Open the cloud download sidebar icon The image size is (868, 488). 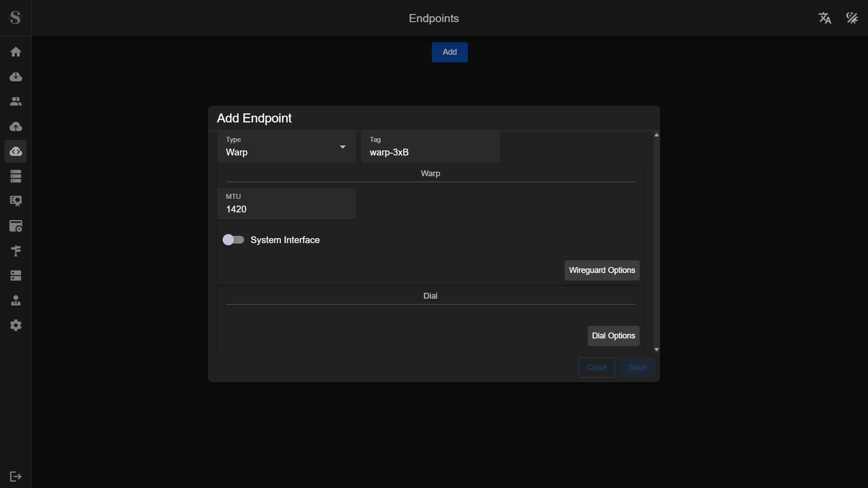point(16,77)
